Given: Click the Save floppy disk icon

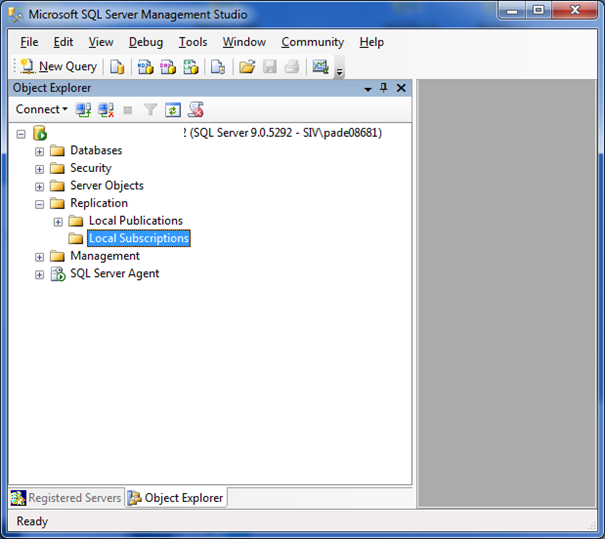Looking at the screenshot, I should (270, 67).
